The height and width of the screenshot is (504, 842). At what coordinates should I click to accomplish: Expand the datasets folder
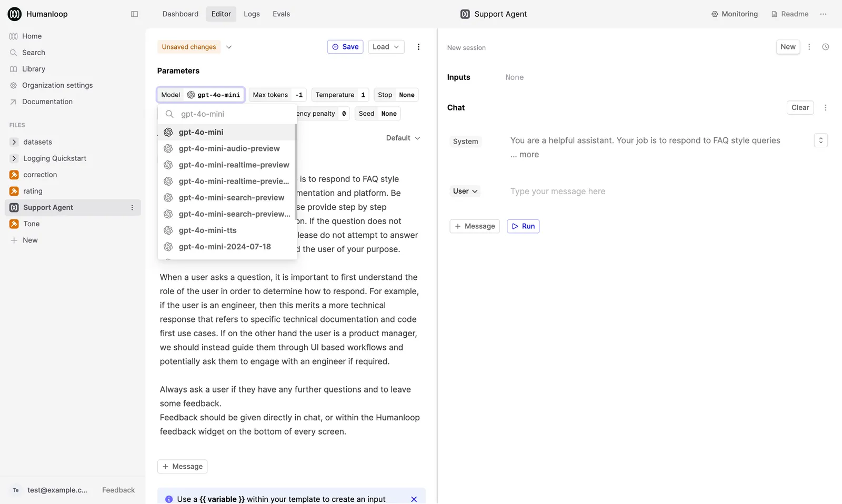pyautogui.click(x=14, y=142)
